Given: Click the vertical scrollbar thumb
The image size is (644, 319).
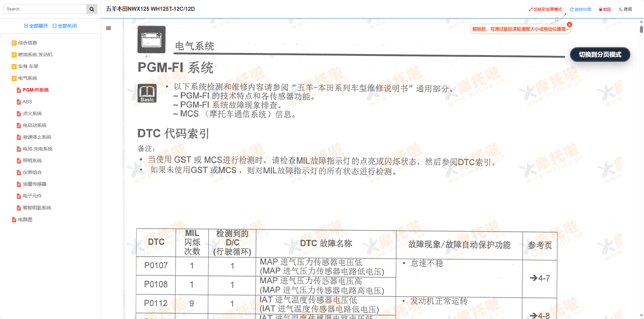Looking at the screenshot, I should 641,29.
